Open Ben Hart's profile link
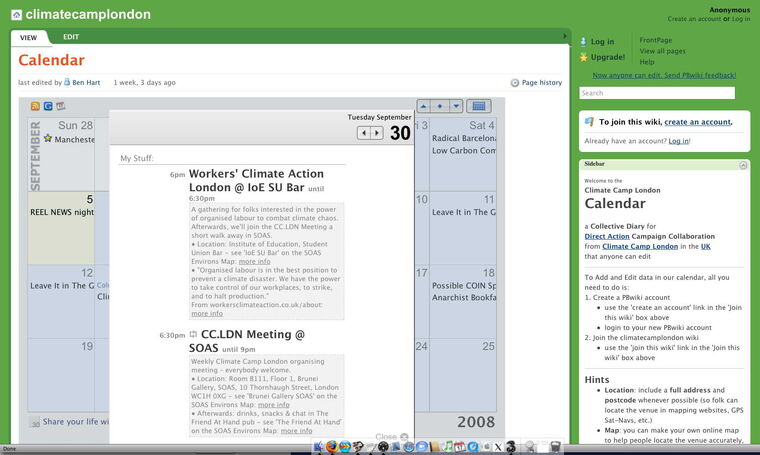This screenshot has width=760, height=455. tap(86, 82)
